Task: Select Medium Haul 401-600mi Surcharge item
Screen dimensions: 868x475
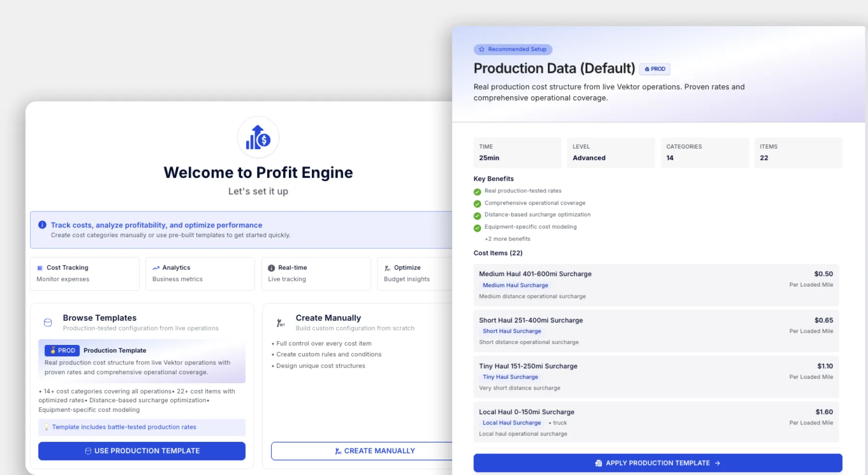Action: pos(656,285)
